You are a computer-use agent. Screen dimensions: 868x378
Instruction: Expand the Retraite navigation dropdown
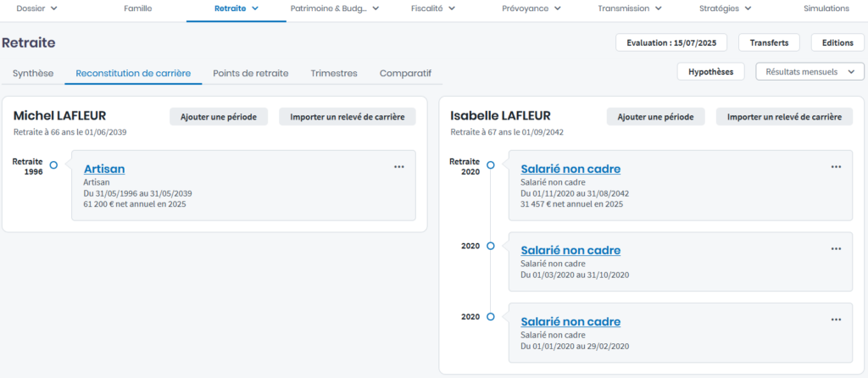pos(236,8)
